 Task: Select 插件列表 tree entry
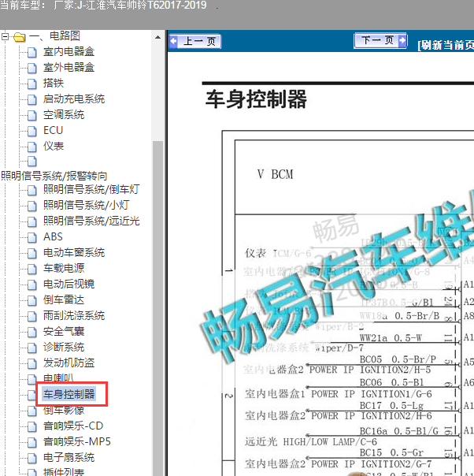coord(64,472)
